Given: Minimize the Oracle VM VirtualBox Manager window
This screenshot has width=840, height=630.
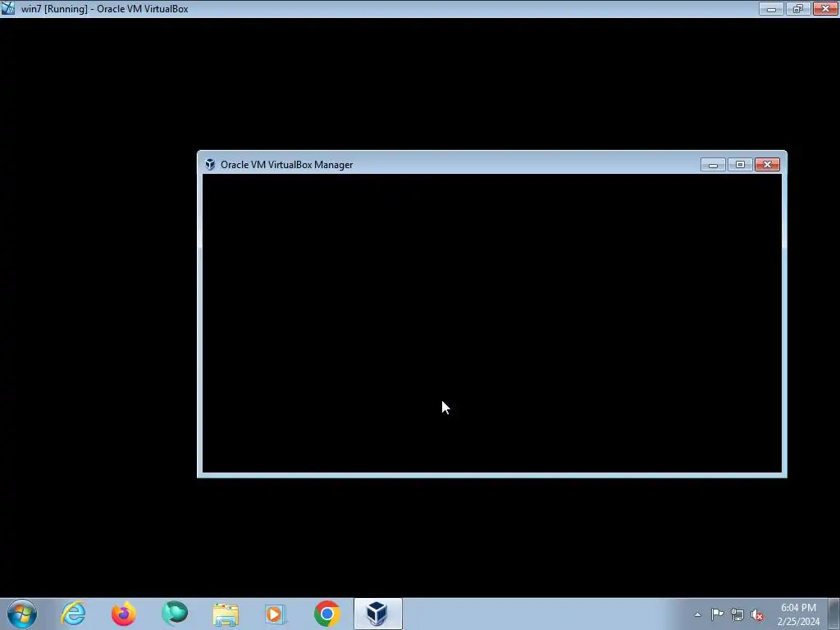Looking at the screenshot, I should (713, 165).
